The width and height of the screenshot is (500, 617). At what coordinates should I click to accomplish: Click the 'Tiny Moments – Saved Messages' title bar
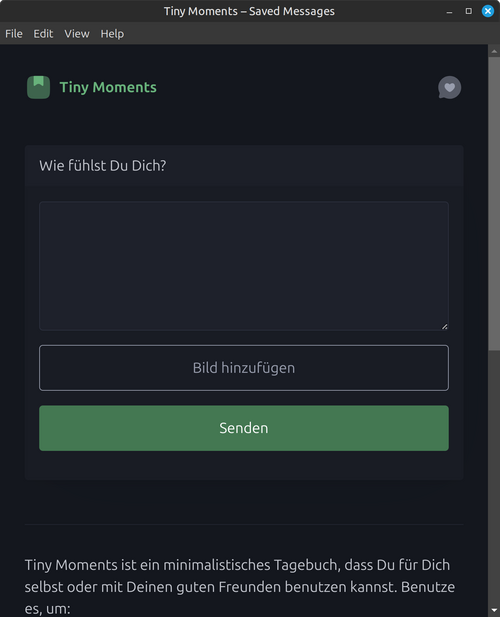coord(249,11)
